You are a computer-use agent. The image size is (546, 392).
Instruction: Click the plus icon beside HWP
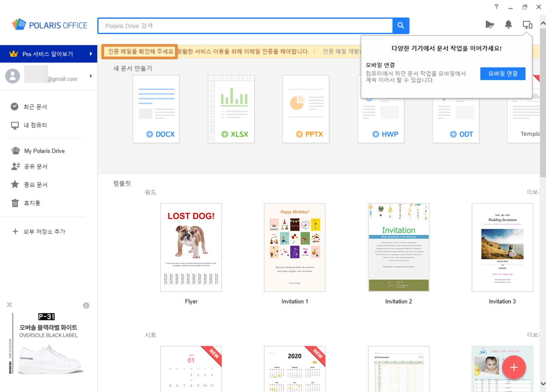click(376, 134)
